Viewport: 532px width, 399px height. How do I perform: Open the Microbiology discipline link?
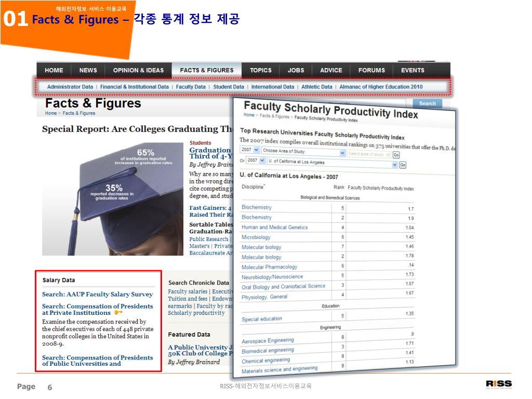256,237
